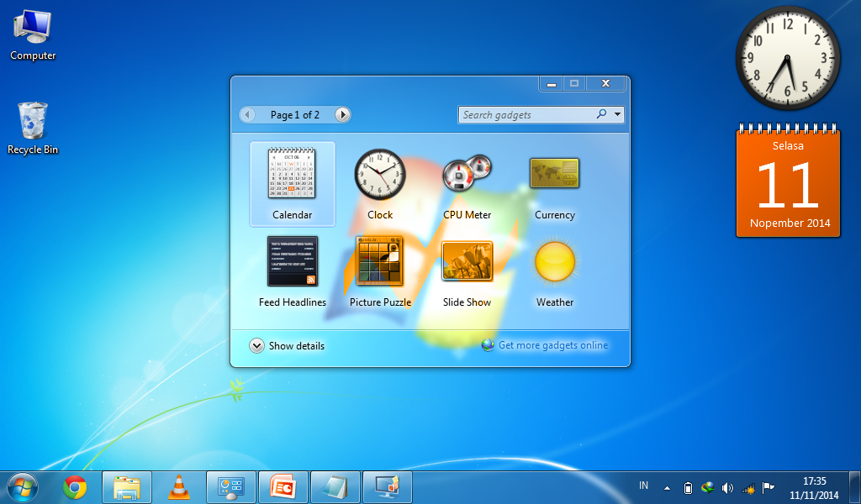
Task: Select the CPU Meter gadget
Action: point(467,184)
